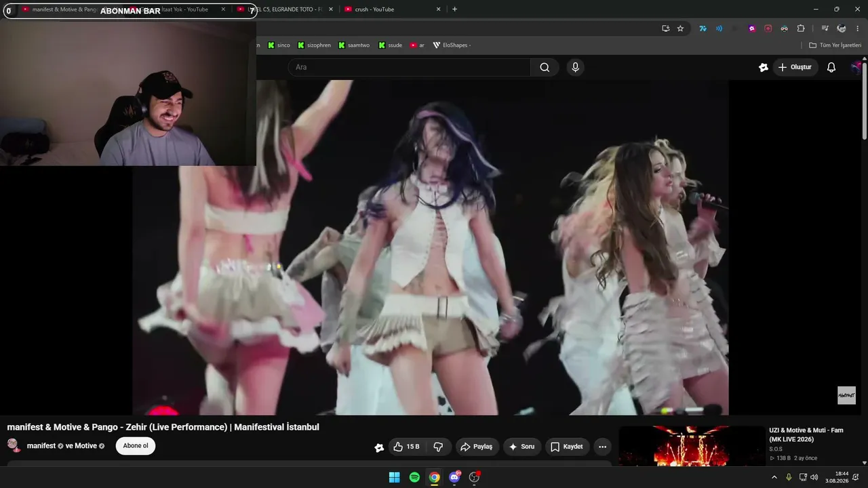Click the microphone tray icon
The image size is (868, 488).
[789, 477]
